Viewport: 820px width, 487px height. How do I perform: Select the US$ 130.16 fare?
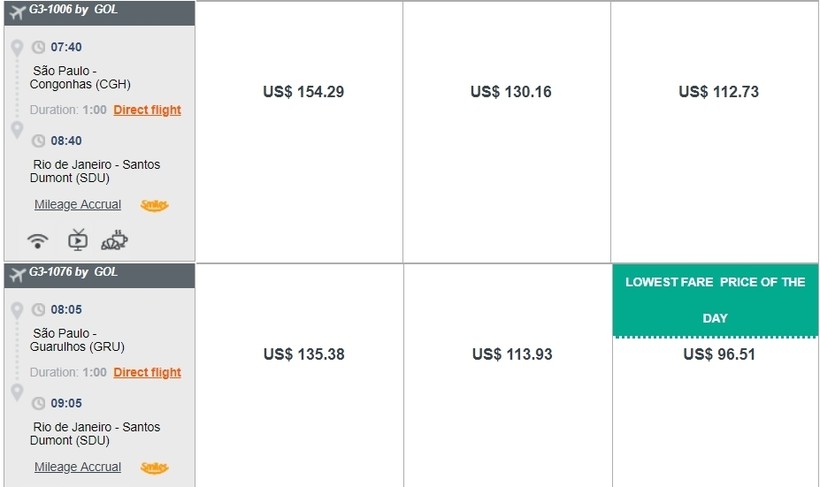[x=511, y=92]
